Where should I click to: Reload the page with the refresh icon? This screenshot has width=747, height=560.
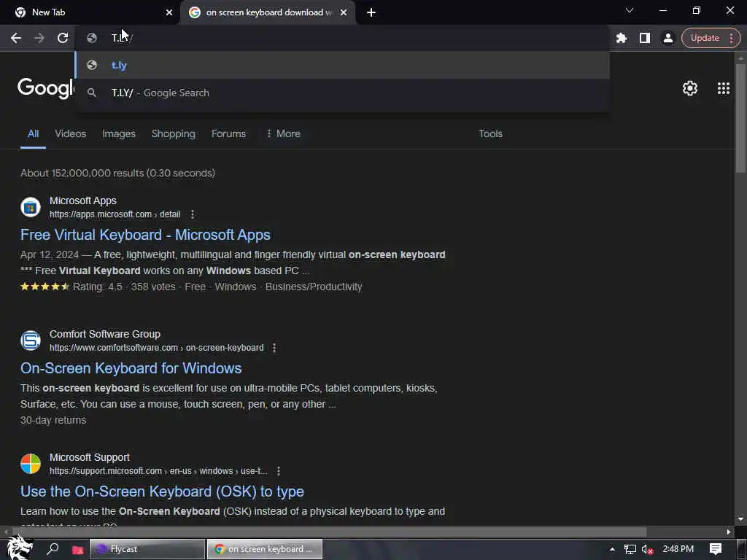pos(63,38)
